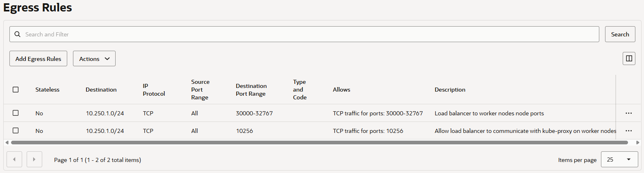Click the Description column header
This screenshot has width=644, height=173.
point(450,90)
